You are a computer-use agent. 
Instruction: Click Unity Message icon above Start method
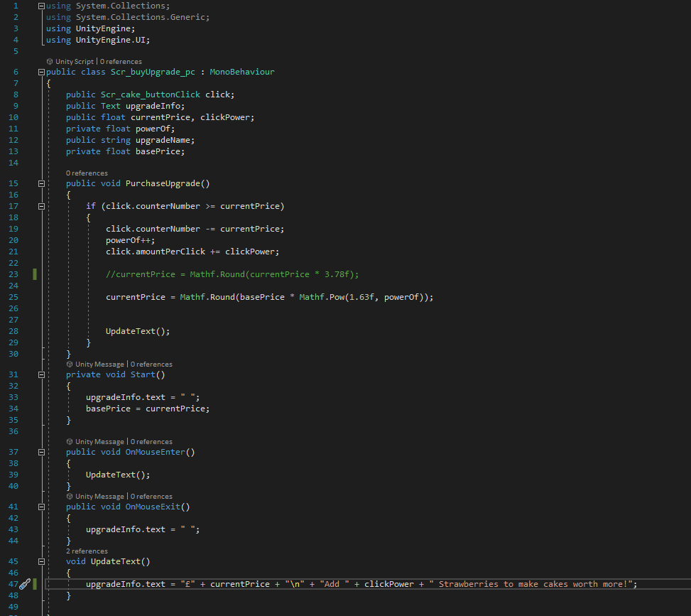tap(70, 364)
